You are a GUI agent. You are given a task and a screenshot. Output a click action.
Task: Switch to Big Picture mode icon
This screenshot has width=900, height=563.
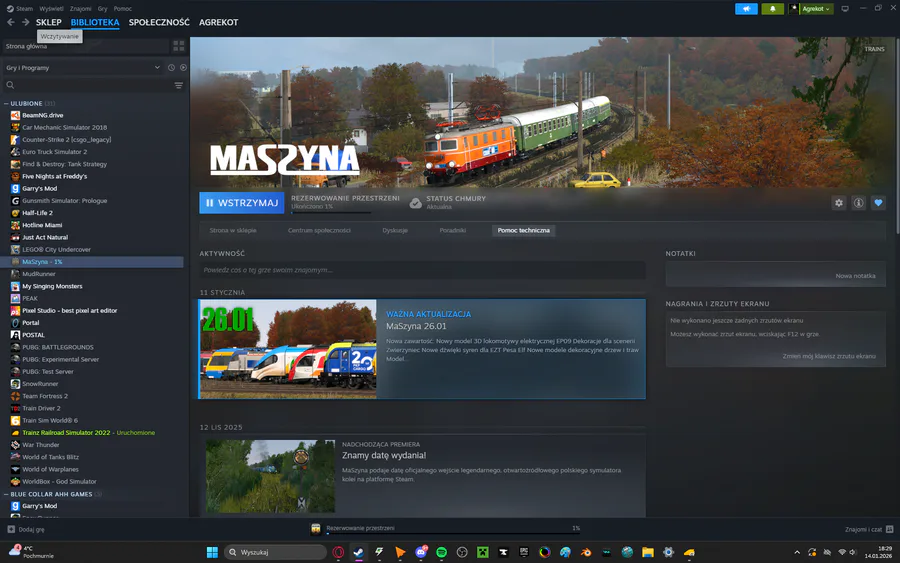tap(845, 9)
